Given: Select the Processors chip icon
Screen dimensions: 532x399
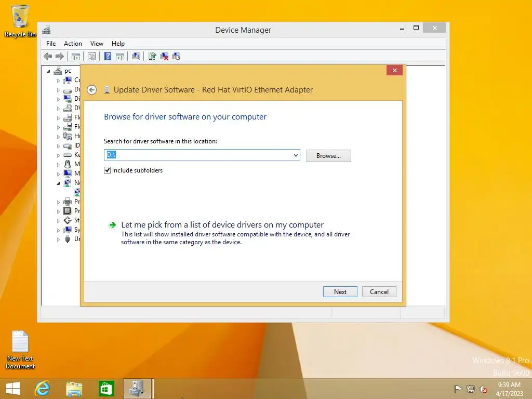Looking at the screenshot, I should [68, 211].
